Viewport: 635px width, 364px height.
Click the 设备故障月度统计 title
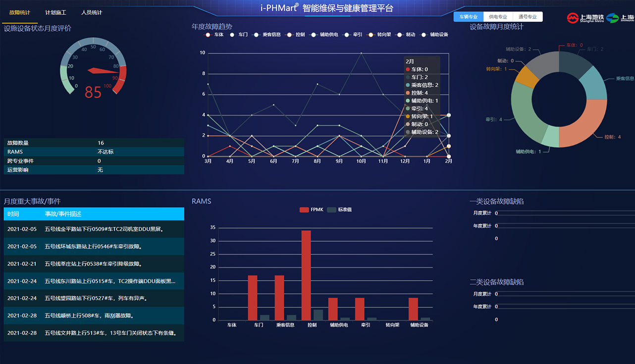(x=496, y=27)
